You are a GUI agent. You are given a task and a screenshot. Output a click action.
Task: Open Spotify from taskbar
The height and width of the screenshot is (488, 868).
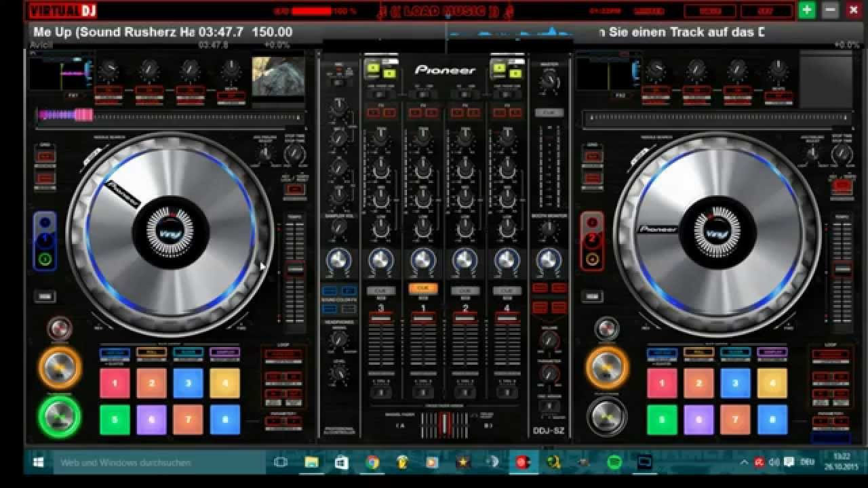[x=614, y=462]
